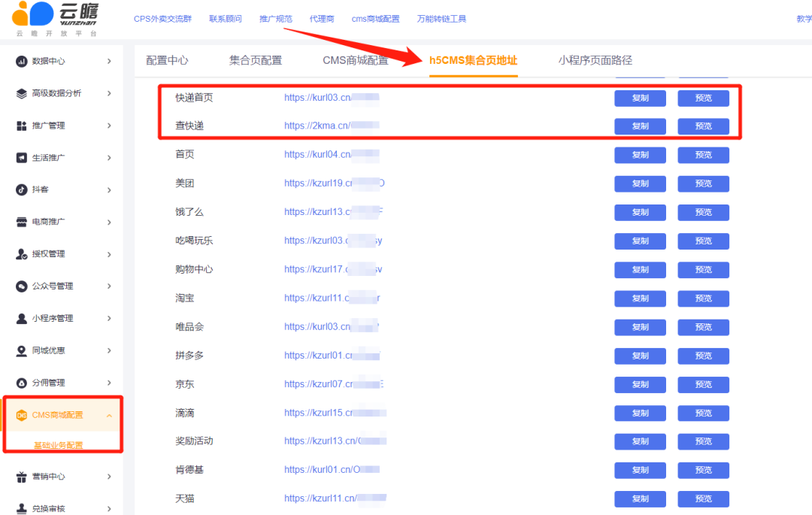Click the 小程序管理 person icon
This screenshot has height=515, width=812.
click(21, 318)
